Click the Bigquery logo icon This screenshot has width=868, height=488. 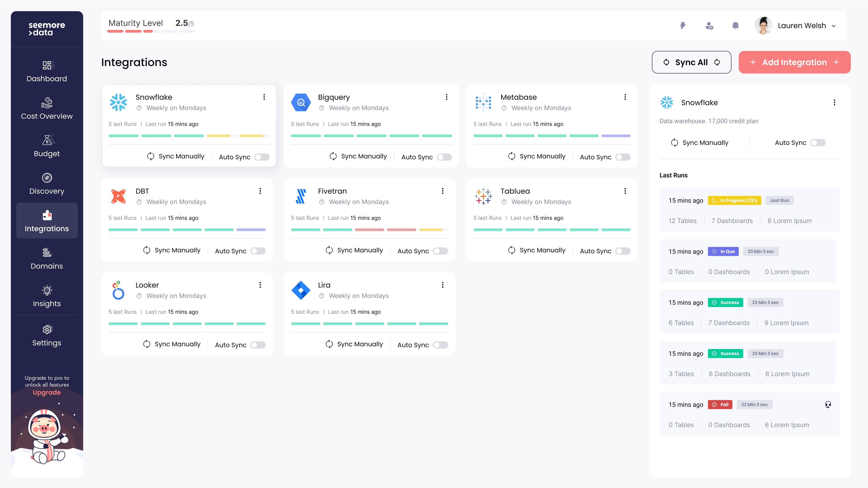pos(301,102)
